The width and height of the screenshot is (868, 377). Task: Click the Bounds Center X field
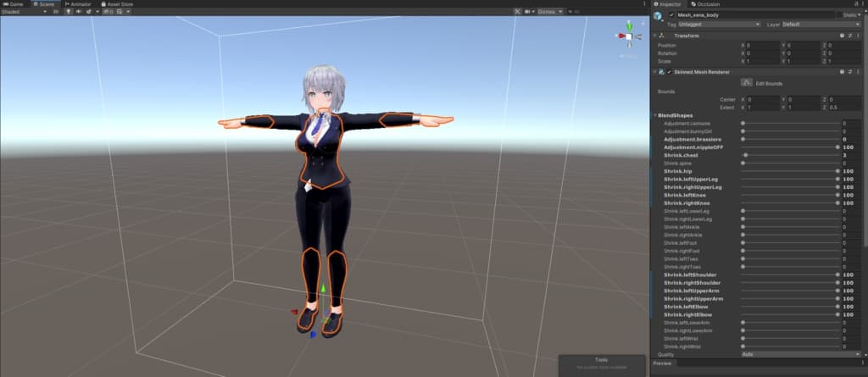pyautogui.click(x=763, y=99)
